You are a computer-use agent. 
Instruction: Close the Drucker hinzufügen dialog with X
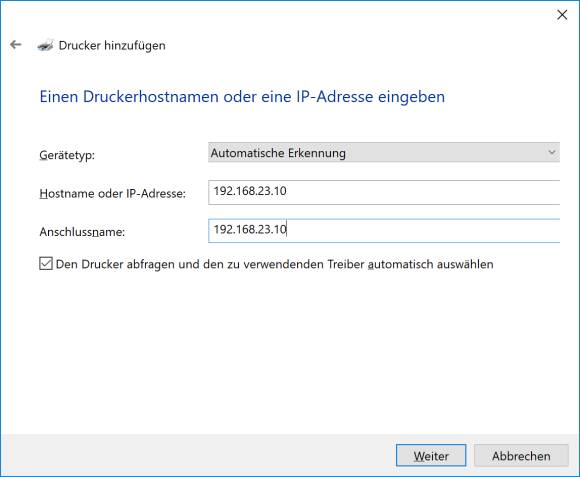(562, 15)
